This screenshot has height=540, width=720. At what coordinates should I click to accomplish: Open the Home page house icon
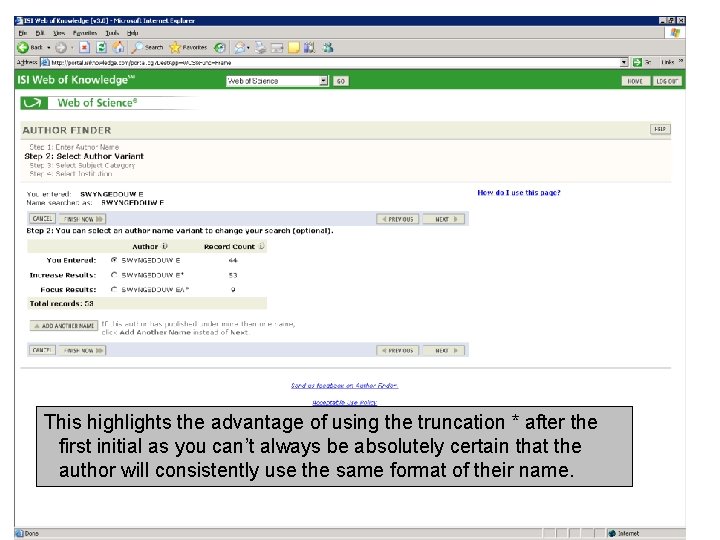118,47
